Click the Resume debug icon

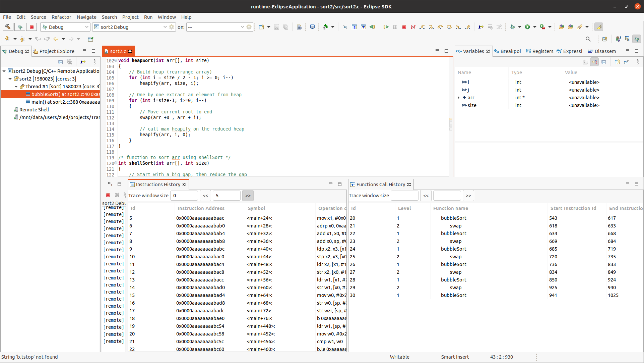386,27
